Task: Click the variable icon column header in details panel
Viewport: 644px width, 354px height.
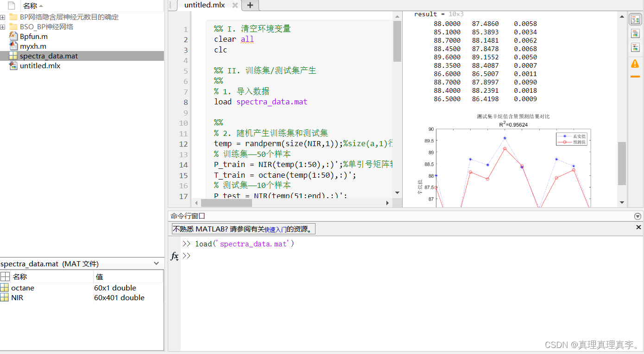Action: 5,277
